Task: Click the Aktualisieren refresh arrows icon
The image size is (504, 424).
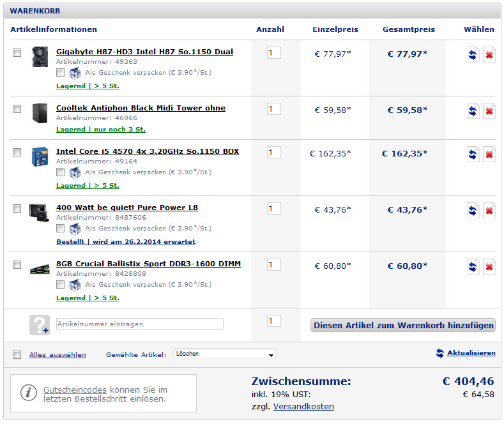Action: coord(439,353)
